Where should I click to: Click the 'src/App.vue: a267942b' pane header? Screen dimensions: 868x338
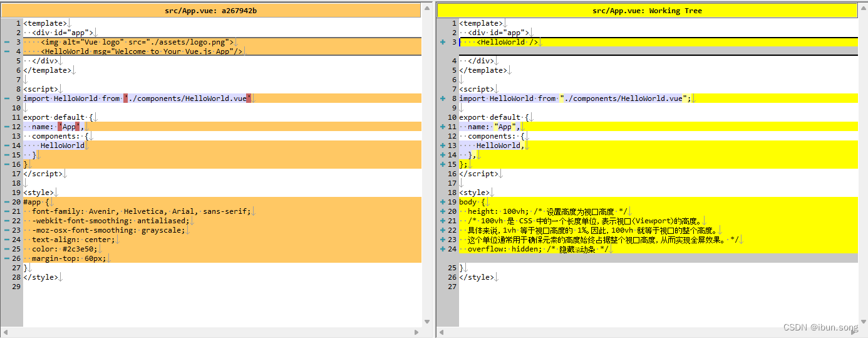click(x=211, y=11)
